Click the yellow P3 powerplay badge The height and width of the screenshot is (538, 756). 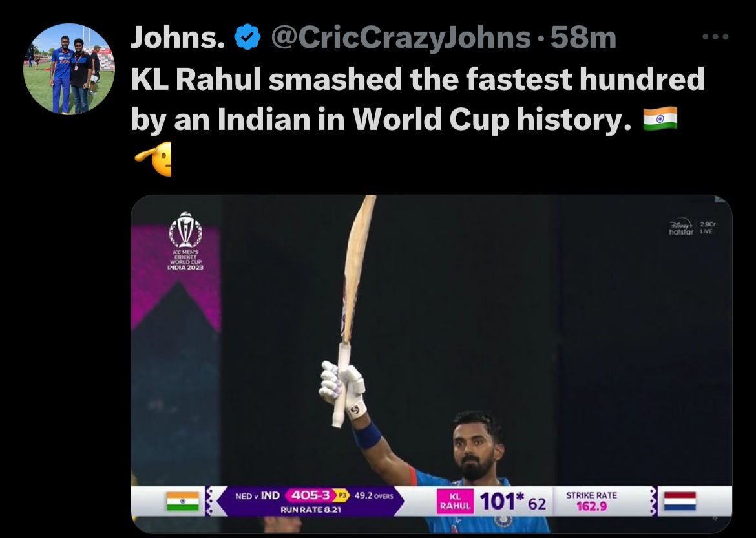(343, 496)
